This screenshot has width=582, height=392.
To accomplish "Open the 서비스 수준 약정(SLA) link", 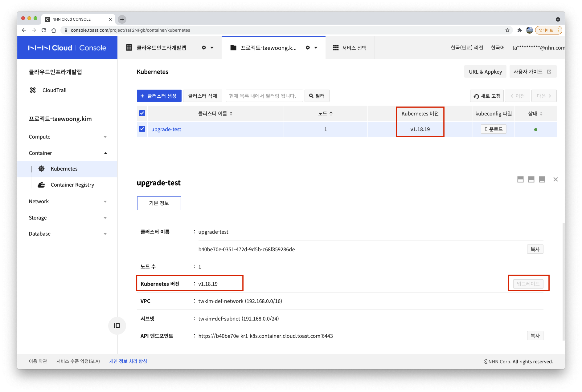I will pyautogui.click(x=78, y=361).
